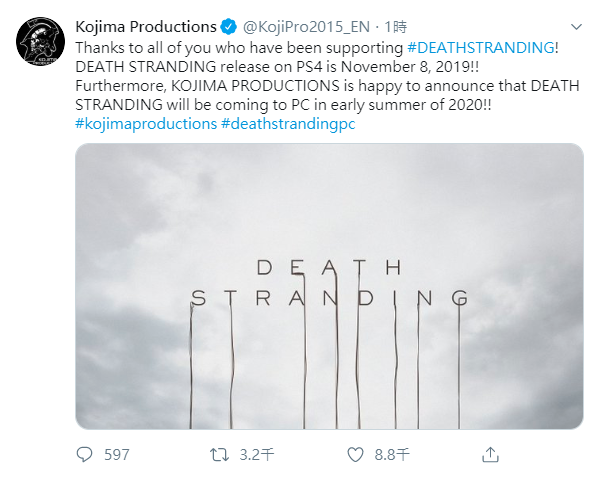Image resolution: width=600 pixels, height=480 pixels.
Task: Click the 8.8千 like count
Action: pyautogui.click(x=391, y=454)
